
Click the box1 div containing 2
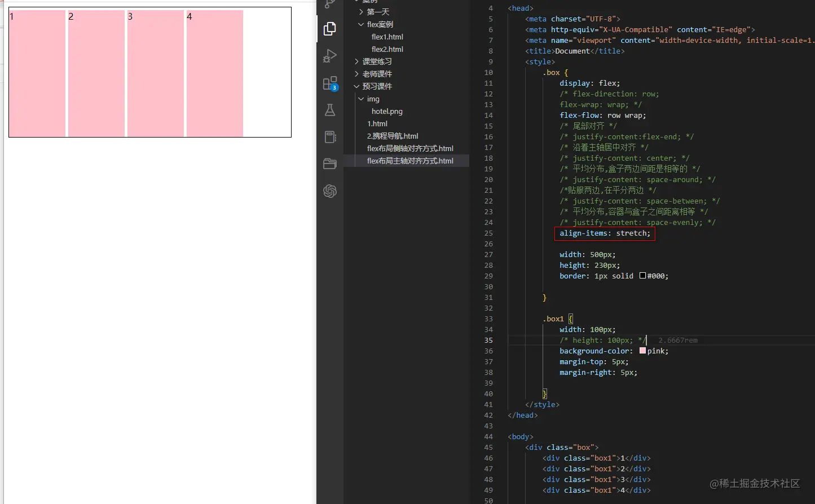tap(597, 468)
